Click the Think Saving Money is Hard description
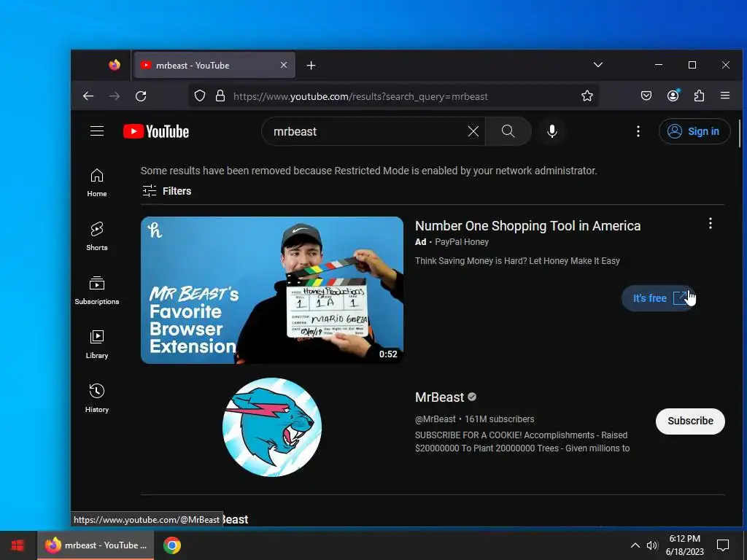747x560 pixels. pos(517,261)
